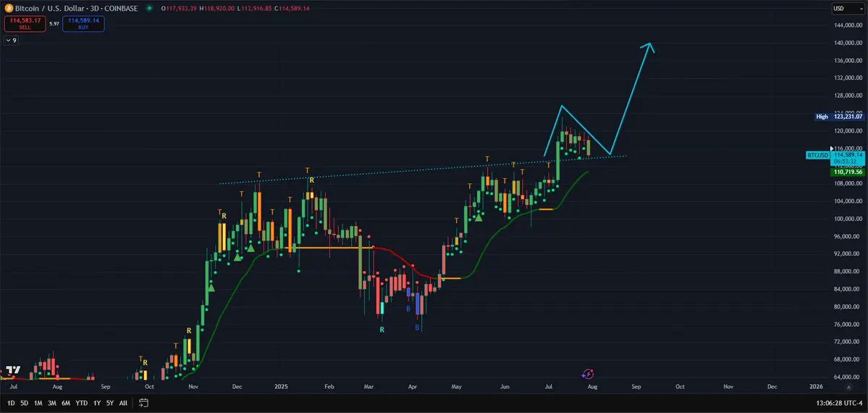This screenshot has width=868, height=413.
Task: Click the 5.97 spread value
Action: coord(54,24)
